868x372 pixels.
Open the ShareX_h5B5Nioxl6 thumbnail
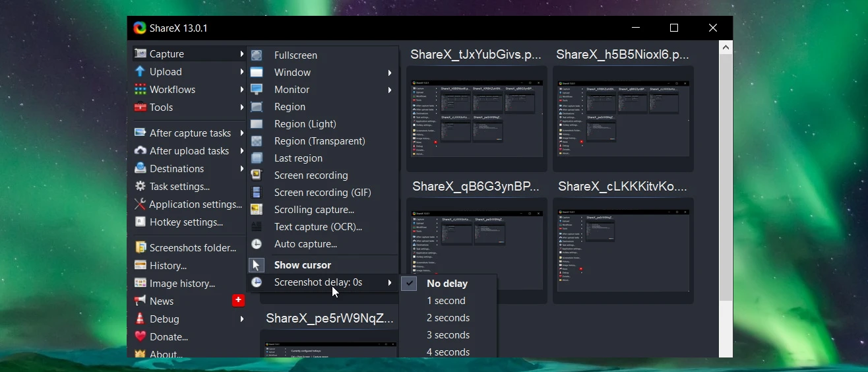coord(623,119)
